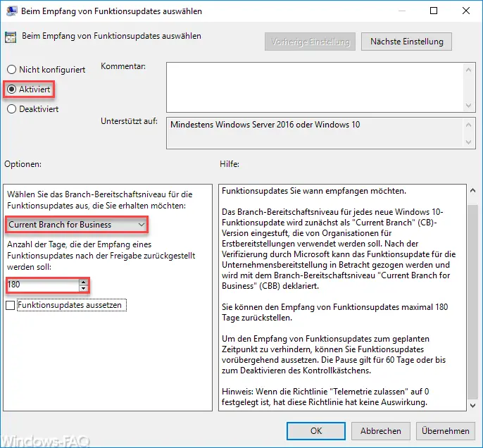Click the 'Unterstützt auf:' label
The height and width of the screenshot is (448, 483).
click(129, 121)
